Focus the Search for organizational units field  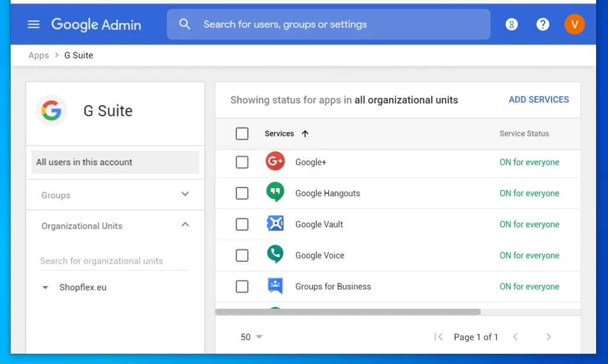point(113,261)
